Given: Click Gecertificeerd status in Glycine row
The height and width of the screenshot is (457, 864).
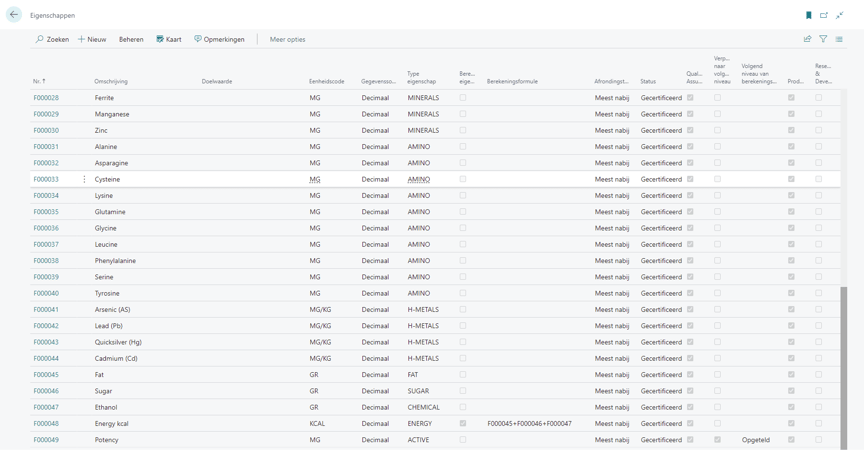Looking at the screenshot, I should (x=661, y=228).
